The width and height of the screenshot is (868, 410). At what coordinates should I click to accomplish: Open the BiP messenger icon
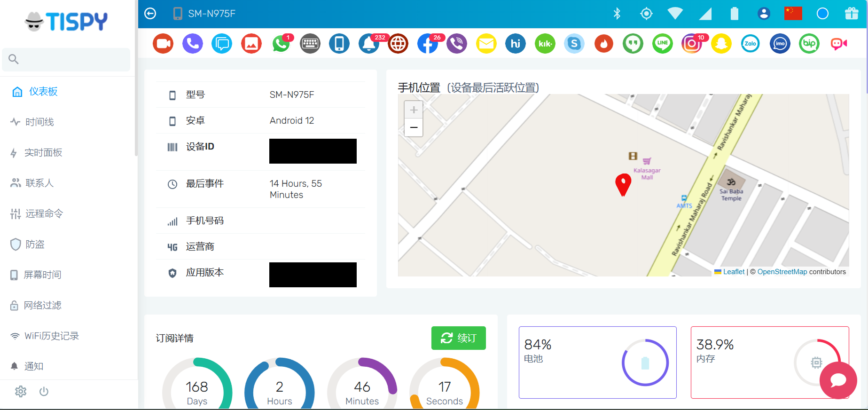click(809, 44)
